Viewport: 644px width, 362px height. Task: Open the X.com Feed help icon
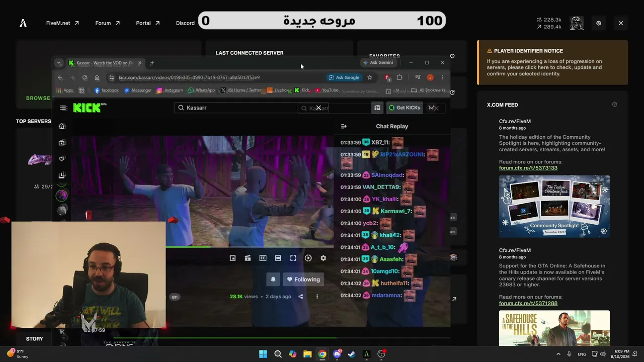click(x=614, y=105)
